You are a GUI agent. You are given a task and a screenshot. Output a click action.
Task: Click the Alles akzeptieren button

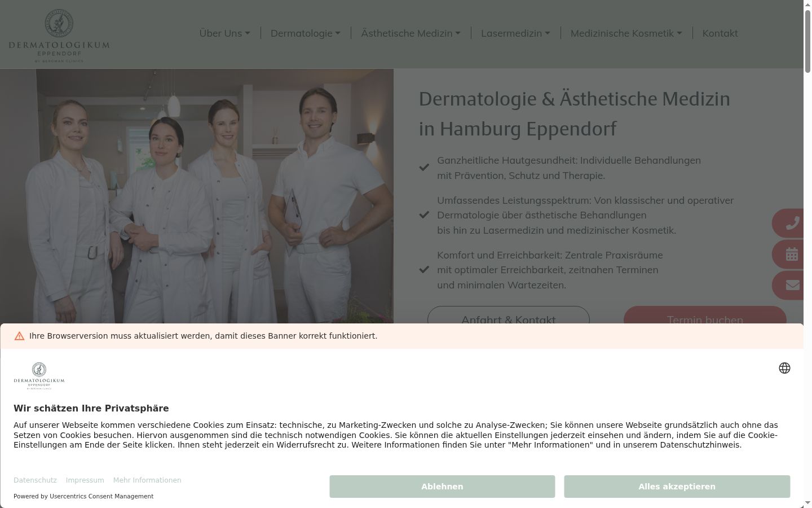click(677, 487)
